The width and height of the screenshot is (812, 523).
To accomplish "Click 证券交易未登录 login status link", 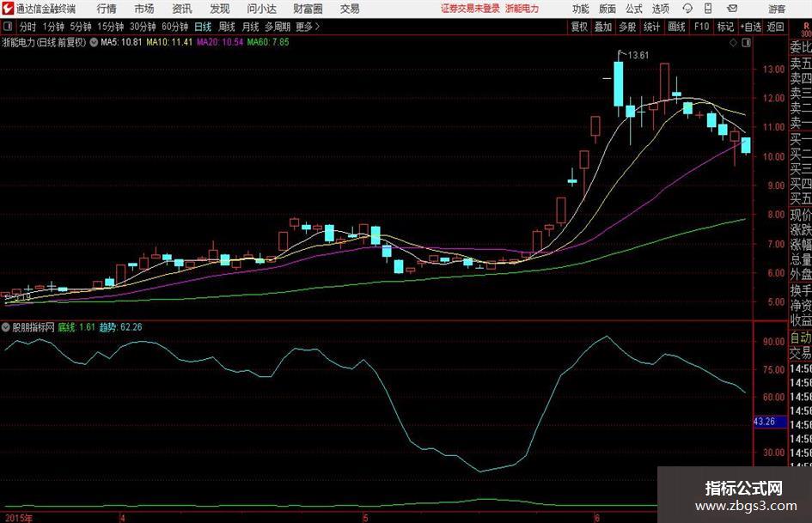I will click(x=470, y=9).
